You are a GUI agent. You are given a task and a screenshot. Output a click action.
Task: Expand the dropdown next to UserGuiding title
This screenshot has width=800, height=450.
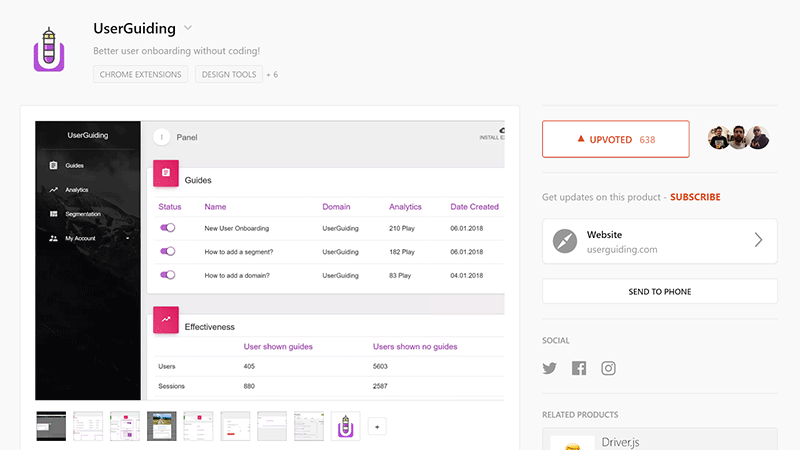[188, 28]
